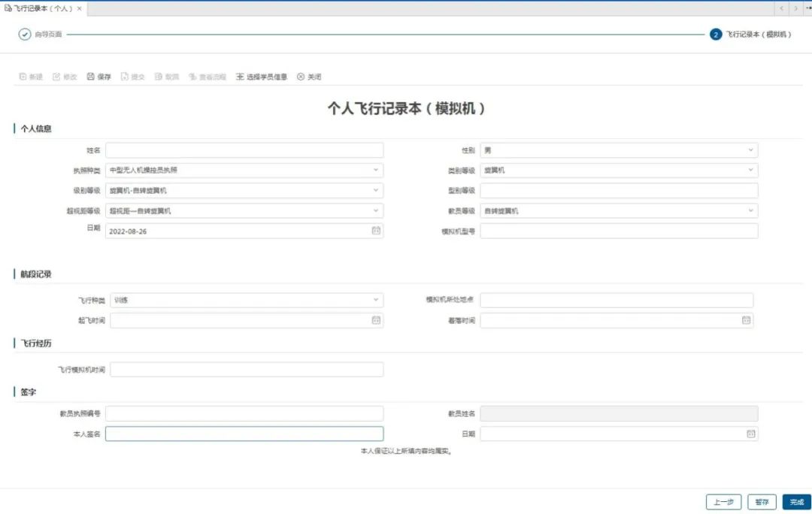This screenshot has width=812, height=514.
Task: Open the calendar picker for 着落时间
Action: [x=746, y=320]
